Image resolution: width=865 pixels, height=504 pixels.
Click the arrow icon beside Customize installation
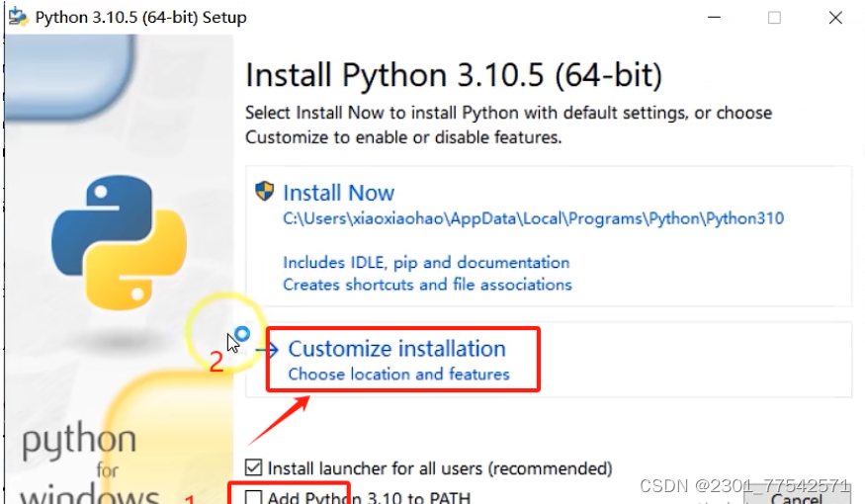[267, 349]
